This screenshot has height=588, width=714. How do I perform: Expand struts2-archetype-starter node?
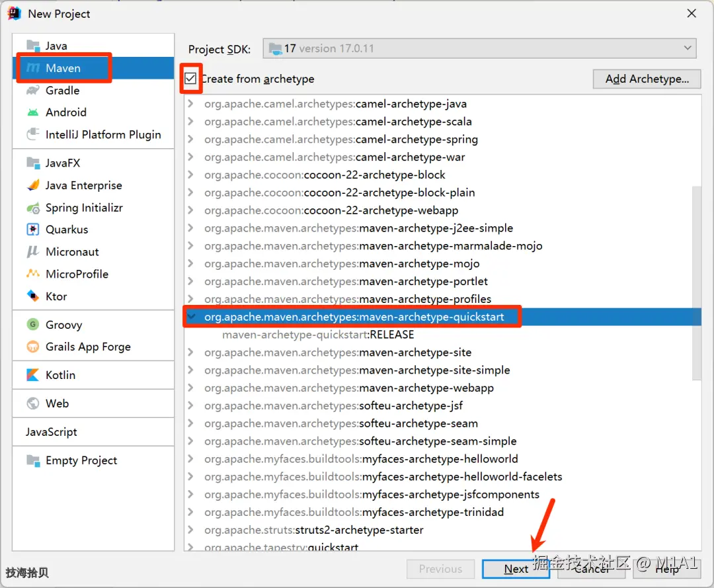tap(191, 530)
